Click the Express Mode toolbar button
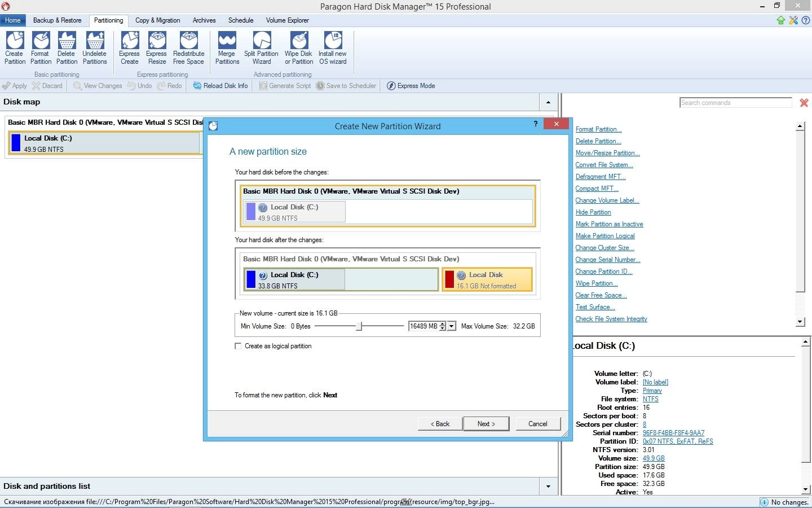The image size is (812, 508). point(411,86)
